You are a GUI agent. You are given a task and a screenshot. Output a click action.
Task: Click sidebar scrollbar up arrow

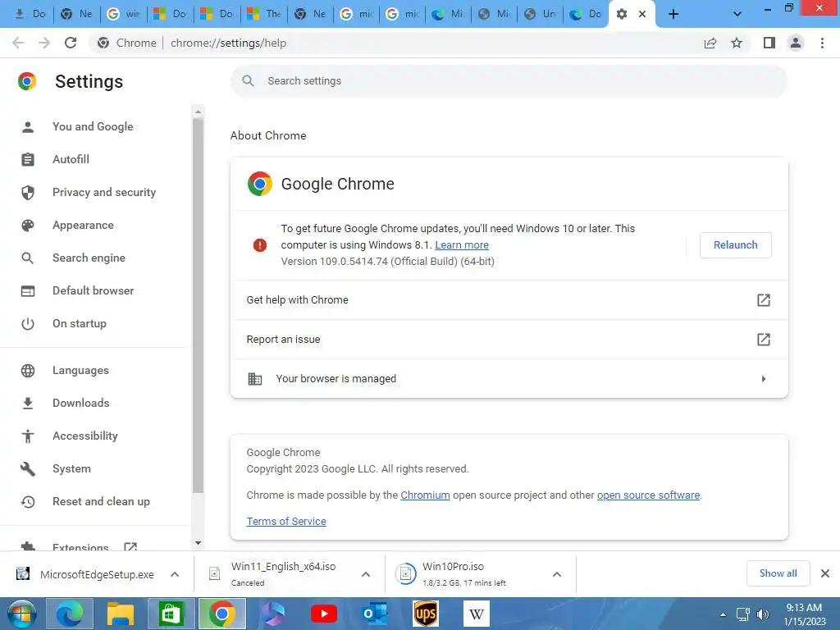click(198, 112)
